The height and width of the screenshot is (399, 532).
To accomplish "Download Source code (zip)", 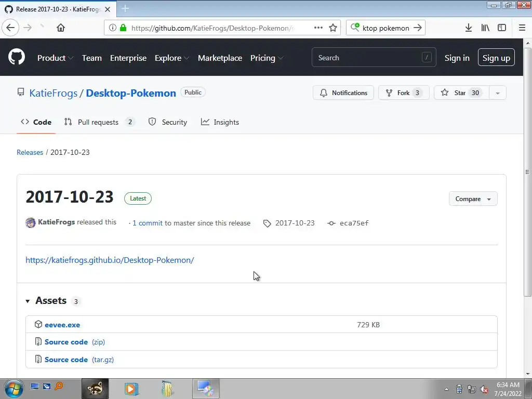I will (x=75, y=342).
